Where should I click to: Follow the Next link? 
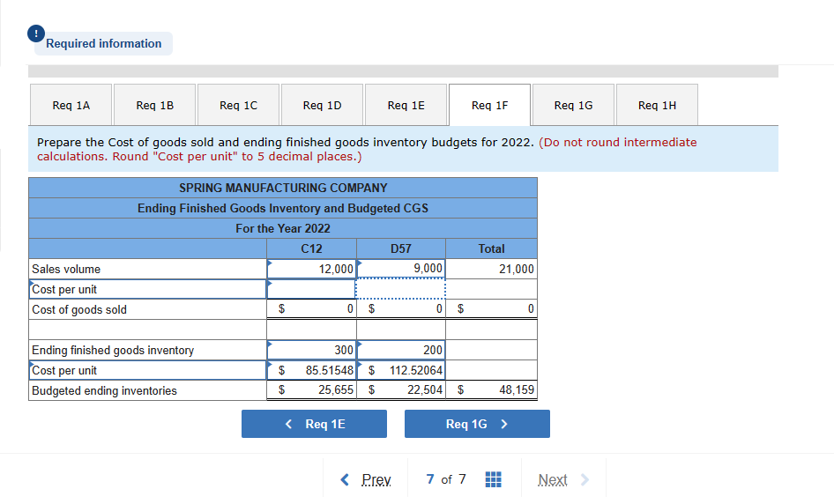[x=553, y=479]
